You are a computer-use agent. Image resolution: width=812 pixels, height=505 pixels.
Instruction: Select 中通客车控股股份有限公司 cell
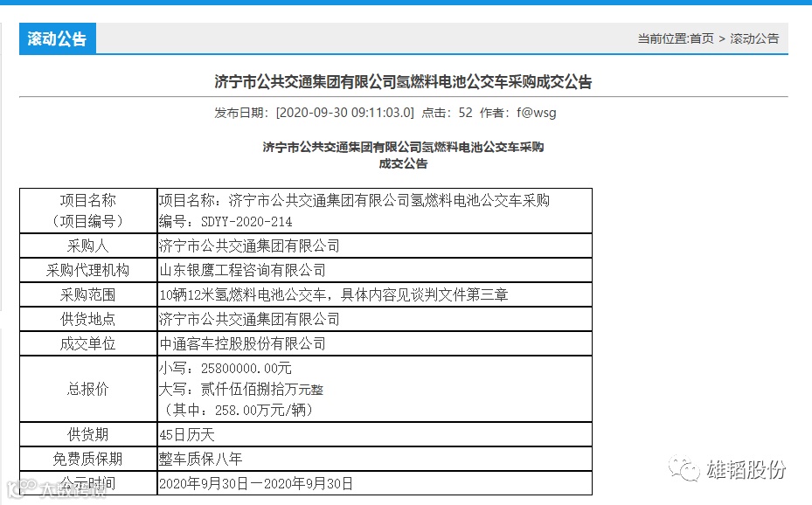click(374, 343)
